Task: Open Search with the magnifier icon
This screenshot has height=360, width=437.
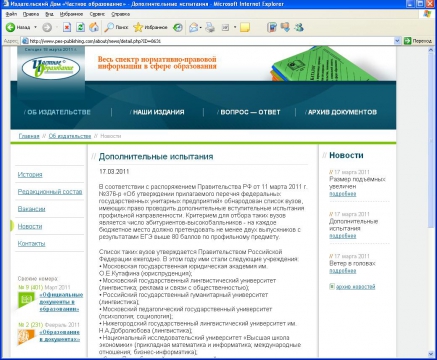Action: (x=116, y=27)
